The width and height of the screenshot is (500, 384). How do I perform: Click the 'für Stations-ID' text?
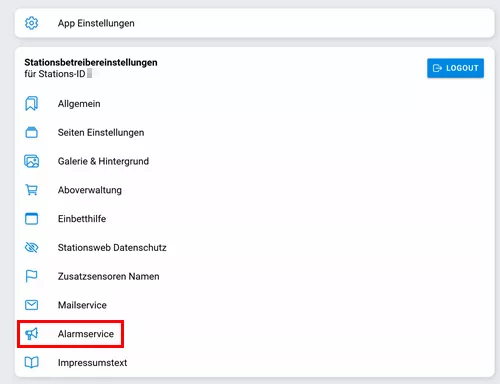(x=55, y=74)
